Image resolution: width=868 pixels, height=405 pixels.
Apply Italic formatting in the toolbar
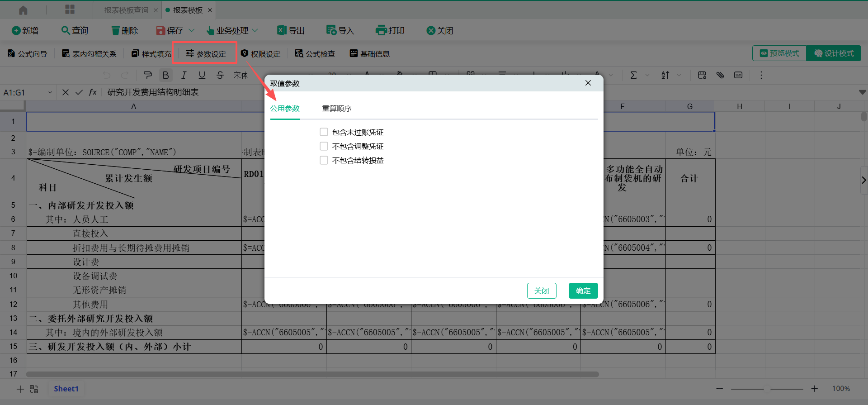click(184, 75)
